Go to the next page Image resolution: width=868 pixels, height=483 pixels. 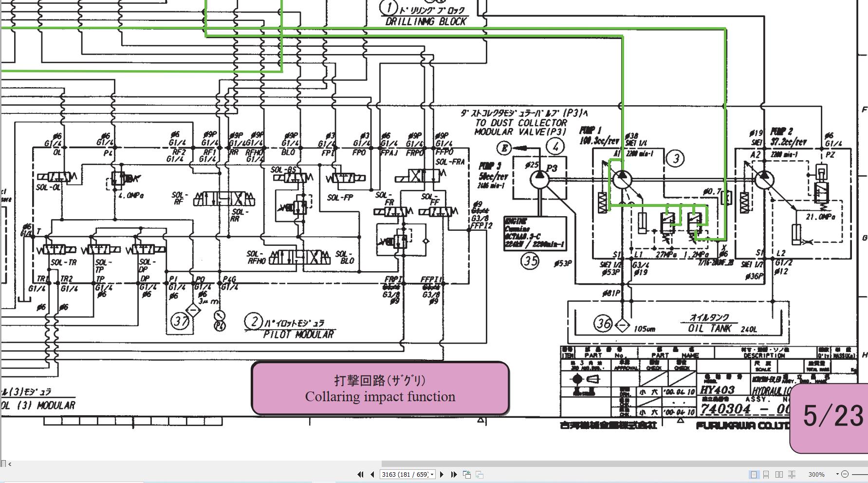point(442,474)
